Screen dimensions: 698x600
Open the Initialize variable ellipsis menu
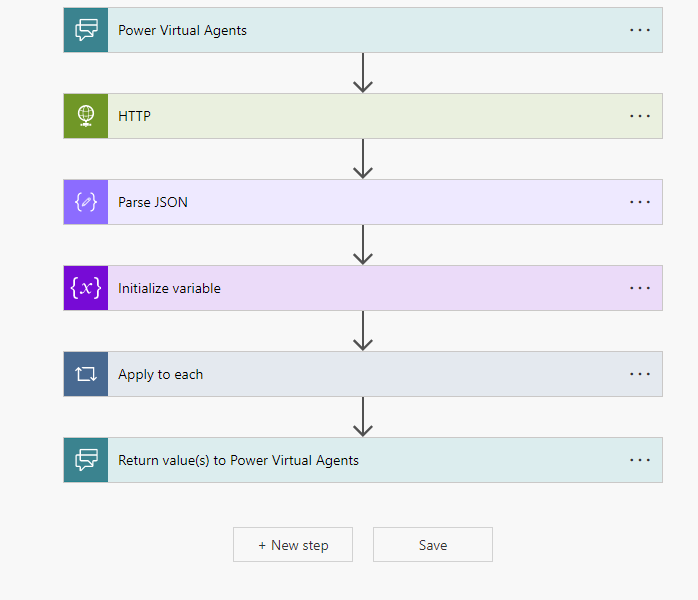point(640,288)
